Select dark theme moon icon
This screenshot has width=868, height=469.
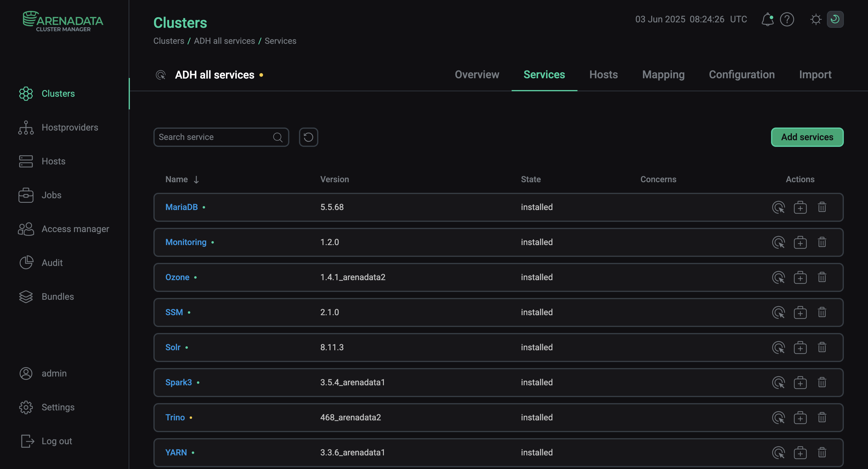(835, 19)
